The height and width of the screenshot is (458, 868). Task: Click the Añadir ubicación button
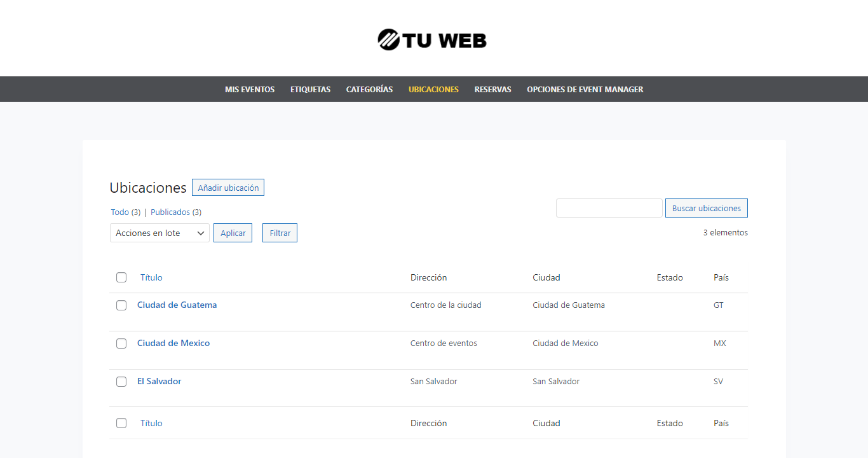[227, 187]
